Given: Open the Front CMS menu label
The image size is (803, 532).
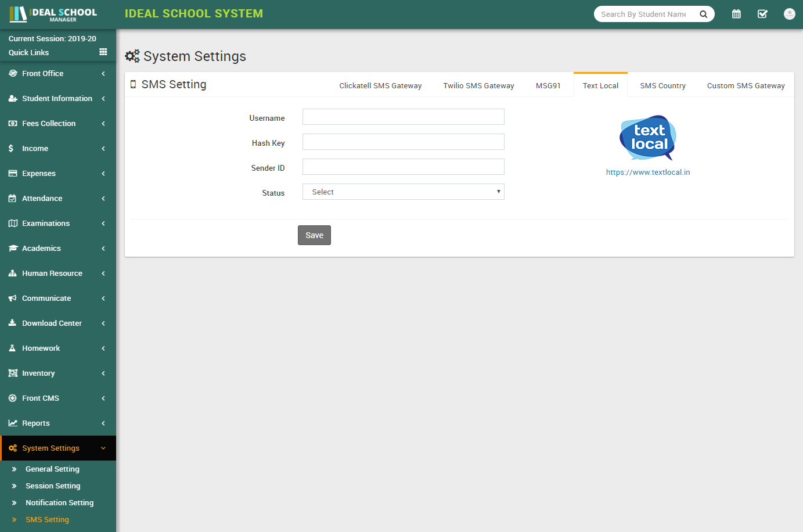Looking at the screenshot, I should [x=41, y=398].
